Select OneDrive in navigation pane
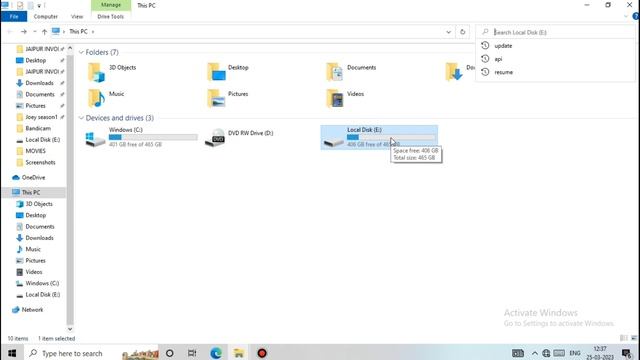The width and height of the screenshot is (640, 360). pyautogui.click(x=33, y=178)
